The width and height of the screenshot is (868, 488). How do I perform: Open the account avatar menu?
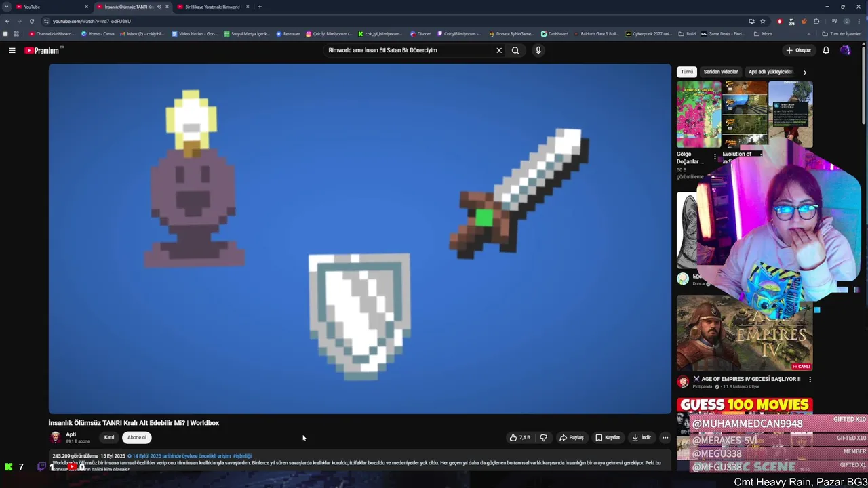point(845,50)
